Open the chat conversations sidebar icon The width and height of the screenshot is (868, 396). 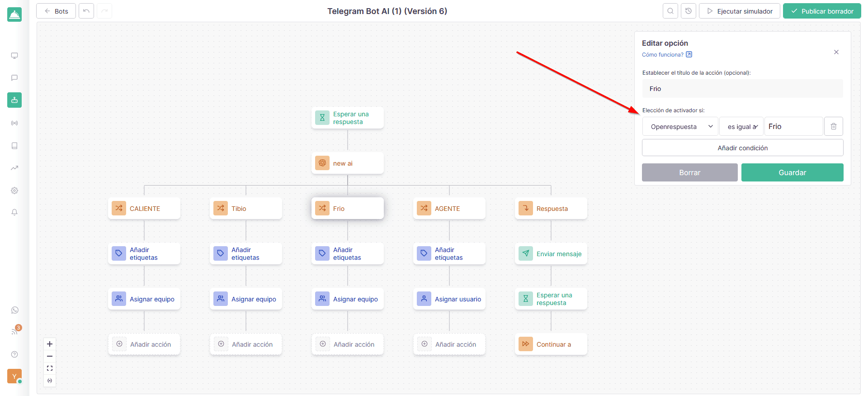pos(14,78)
